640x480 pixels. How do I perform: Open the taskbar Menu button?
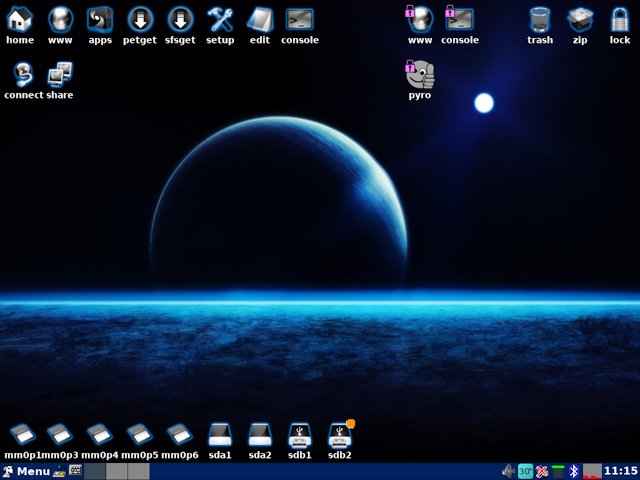pyautogui.click(x=25, y=471)
